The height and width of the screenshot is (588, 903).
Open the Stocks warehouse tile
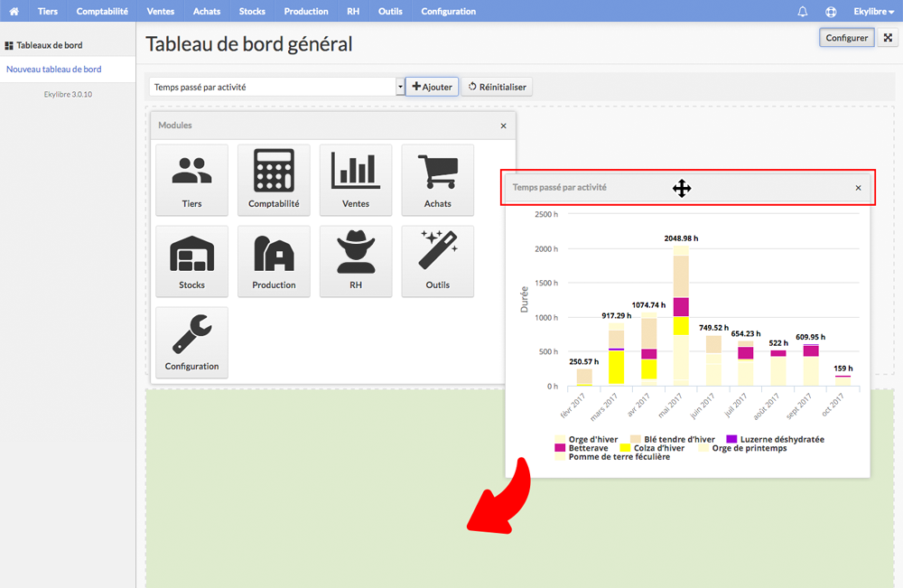pos(191,261)
